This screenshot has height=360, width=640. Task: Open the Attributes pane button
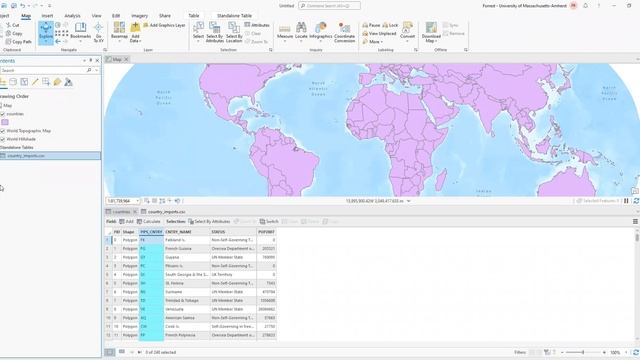click(257, 25)
